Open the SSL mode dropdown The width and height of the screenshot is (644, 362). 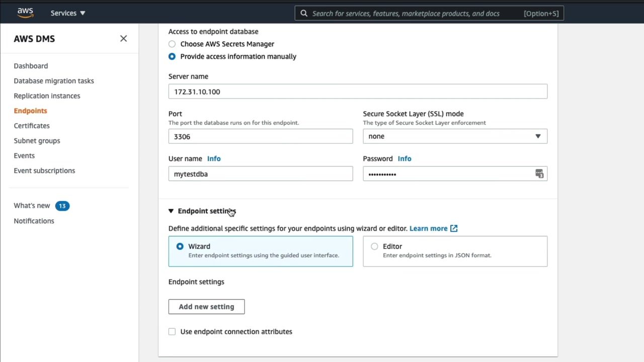pos(455,136)
